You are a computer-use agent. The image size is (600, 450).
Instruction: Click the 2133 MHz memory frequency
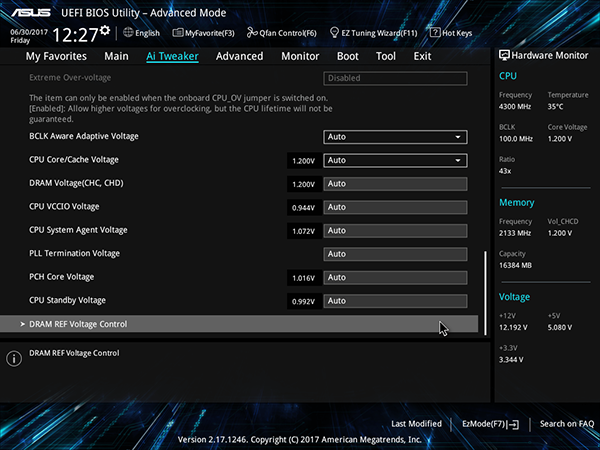(x=515, y=233)
